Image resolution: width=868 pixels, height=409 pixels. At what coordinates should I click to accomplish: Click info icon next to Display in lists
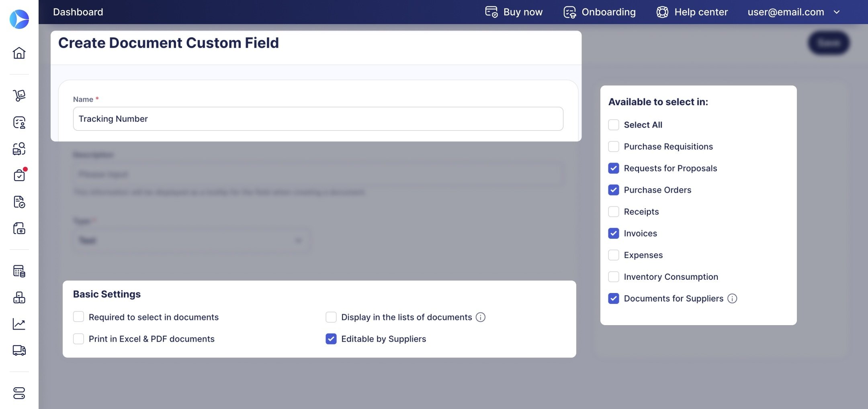[x=481, y=317]
